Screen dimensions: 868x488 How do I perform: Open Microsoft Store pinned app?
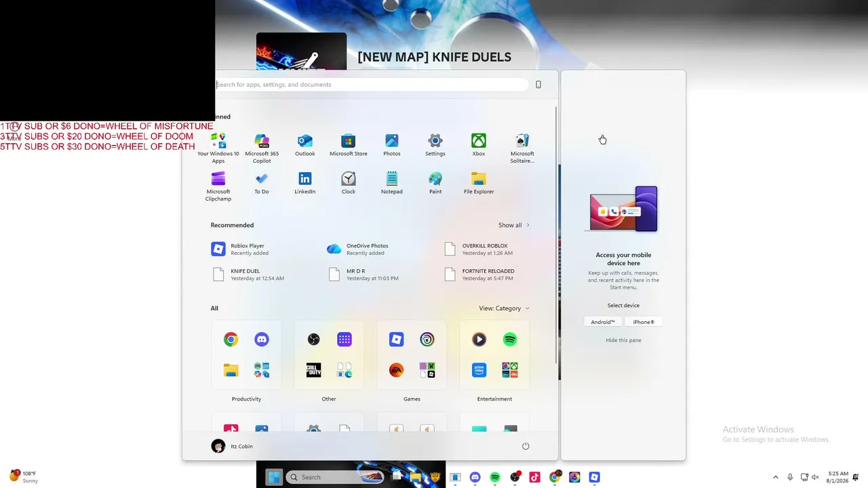[x=349, y=145]
